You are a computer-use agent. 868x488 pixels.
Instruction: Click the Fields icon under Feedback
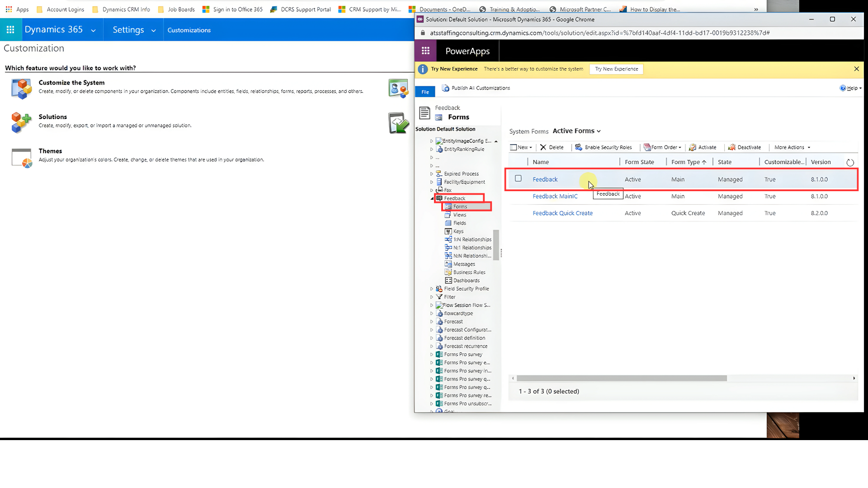tap(448, 223)
